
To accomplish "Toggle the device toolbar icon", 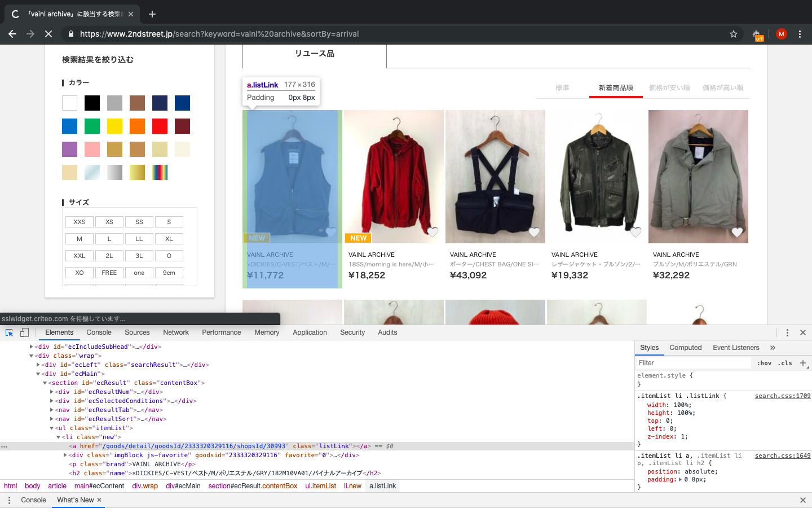I will [24, 332].
